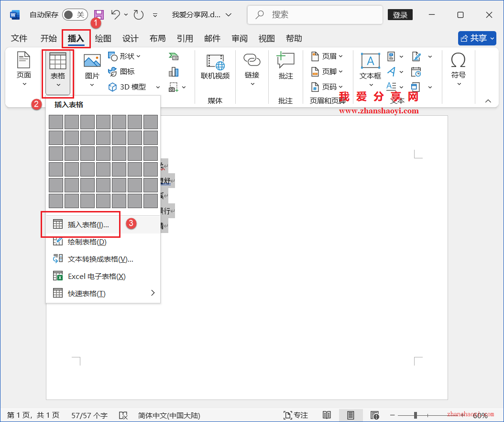
Task: Switch to the 开始 Home tab
Action: point(49,38)
